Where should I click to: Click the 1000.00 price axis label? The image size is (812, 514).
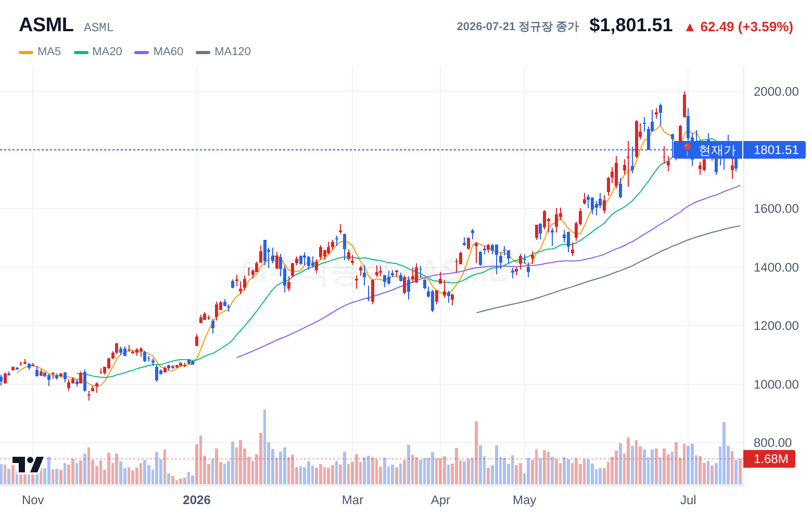776,384
